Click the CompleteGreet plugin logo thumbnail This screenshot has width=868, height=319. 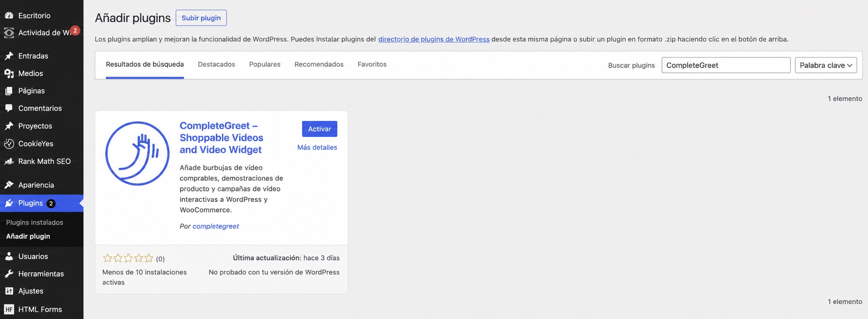pyautogui.click(x=138, y=154)
